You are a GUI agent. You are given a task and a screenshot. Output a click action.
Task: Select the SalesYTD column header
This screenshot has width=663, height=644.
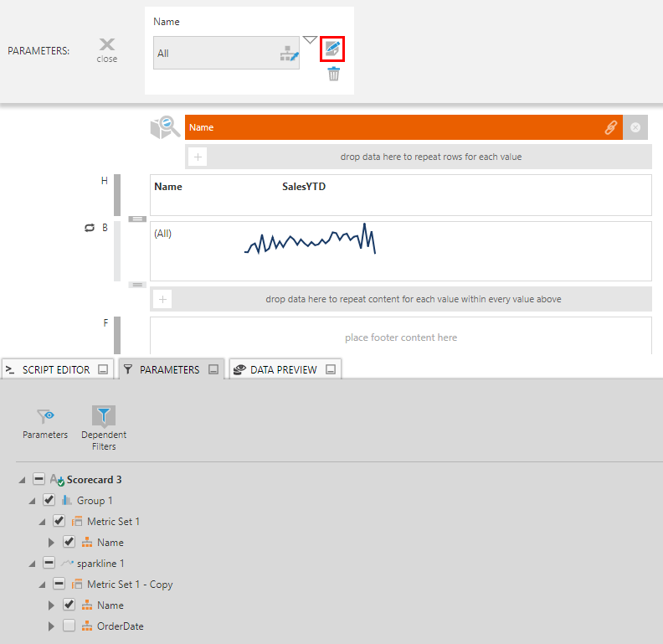click(x=304, y=187)
